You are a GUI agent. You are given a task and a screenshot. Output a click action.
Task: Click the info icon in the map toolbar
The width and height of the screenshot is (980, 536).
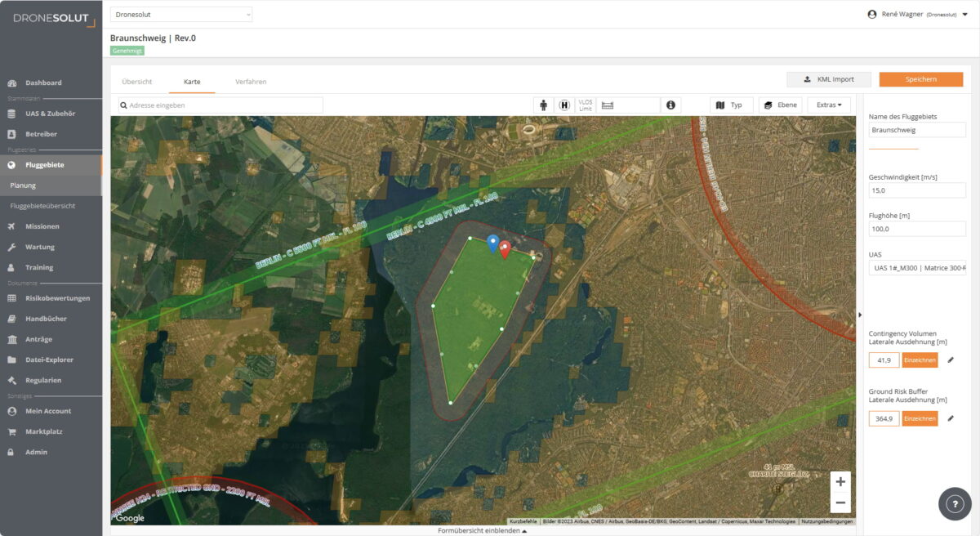tap(670, 105)
